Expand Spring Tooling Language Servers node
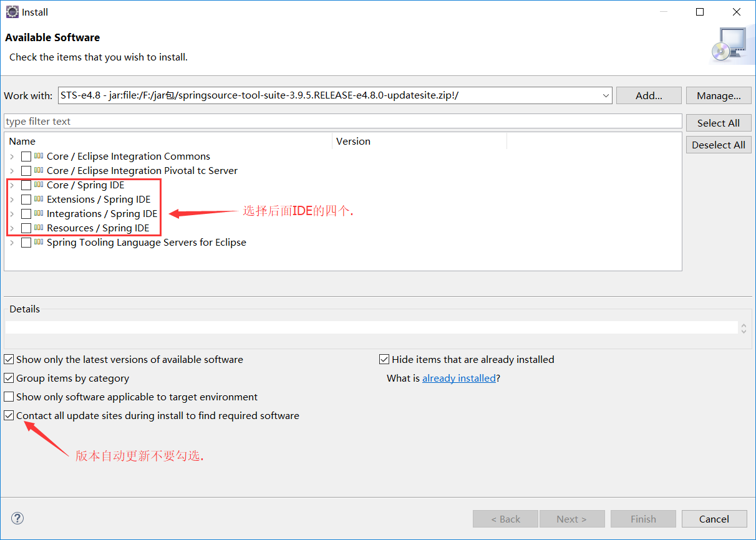The height and width of the screenshot is (540, 756). [12, 243]
